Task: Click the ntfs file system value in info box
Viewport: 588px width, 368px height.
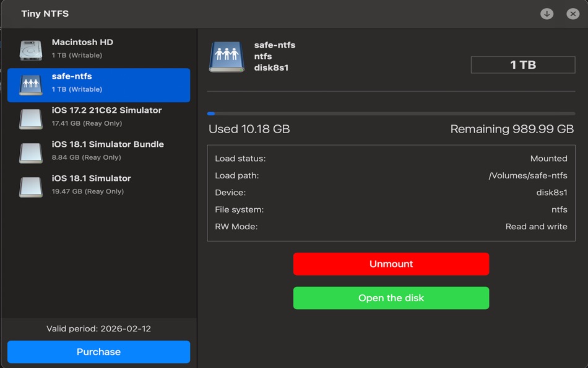Action: [x=559, y=209]
